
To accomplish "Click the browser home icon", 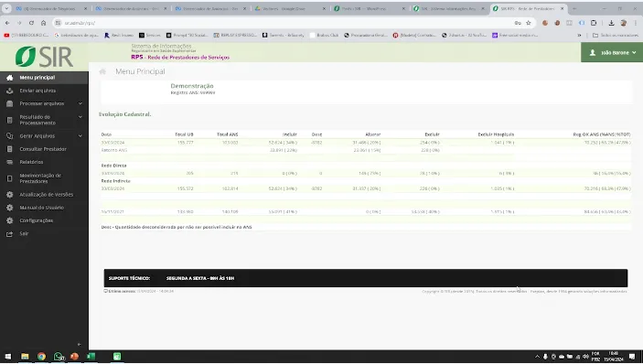I will click(x=44, y=23).
